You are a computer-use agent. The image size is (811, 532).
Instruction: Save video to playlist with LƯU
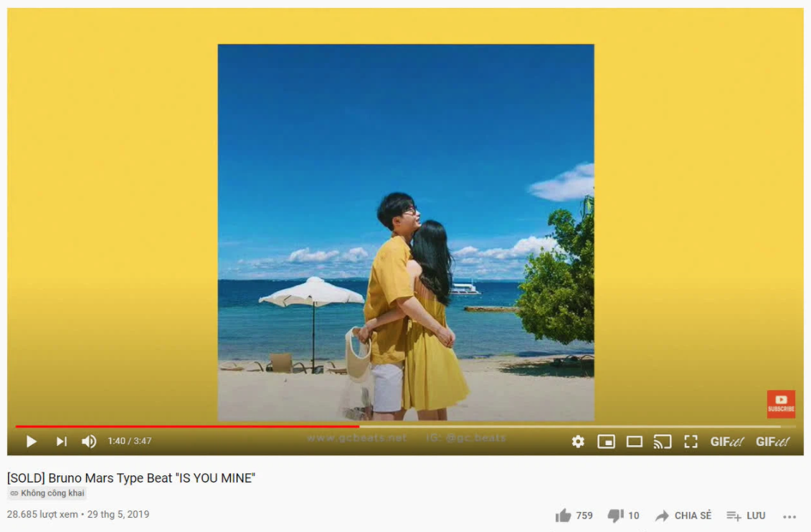click(x=746, y=516)
